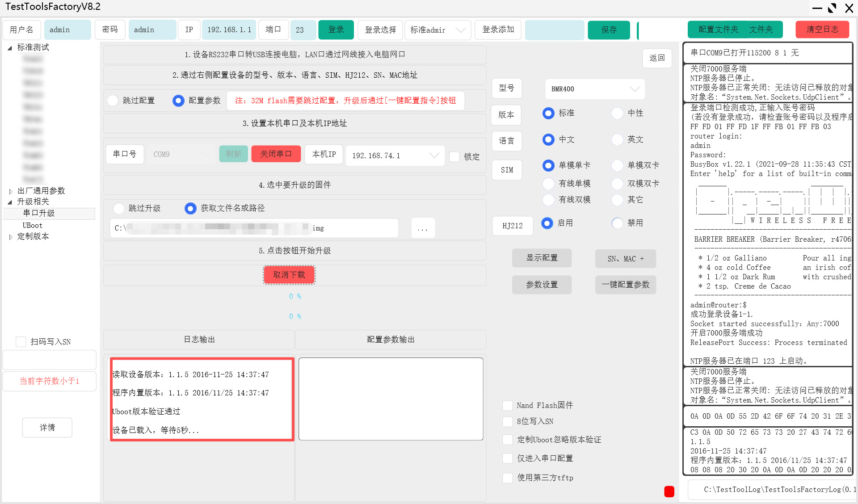Enable the 锁定 lock checkbox

[x=455, y=156]
